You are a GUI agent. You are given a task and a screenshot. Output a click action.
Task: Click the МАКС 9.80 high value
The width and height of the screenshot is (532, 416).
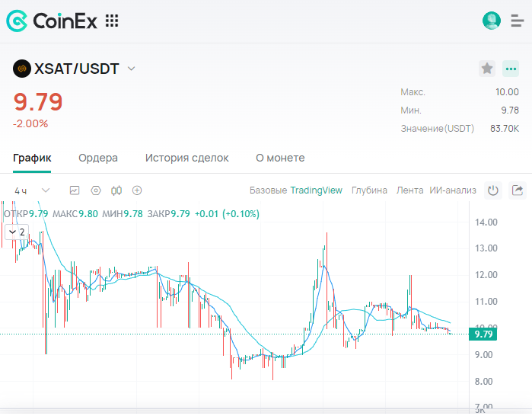(x=88, y=214)
